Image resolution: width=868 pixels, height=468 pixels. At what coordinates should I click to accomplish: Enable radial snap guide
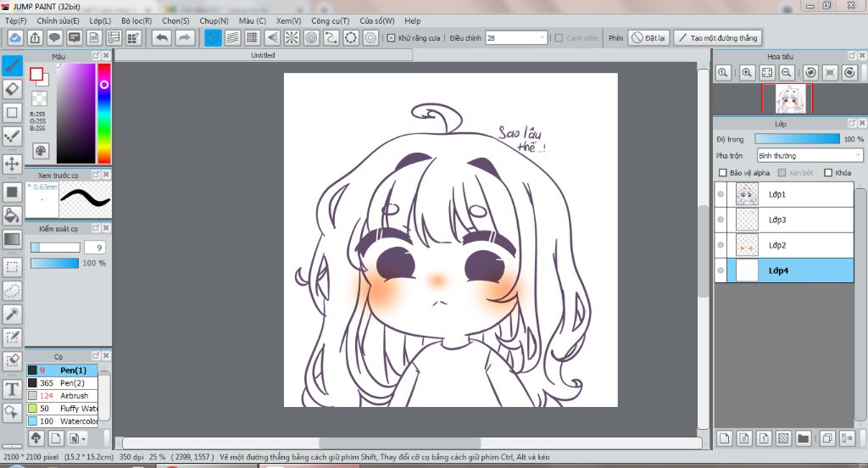292,37
